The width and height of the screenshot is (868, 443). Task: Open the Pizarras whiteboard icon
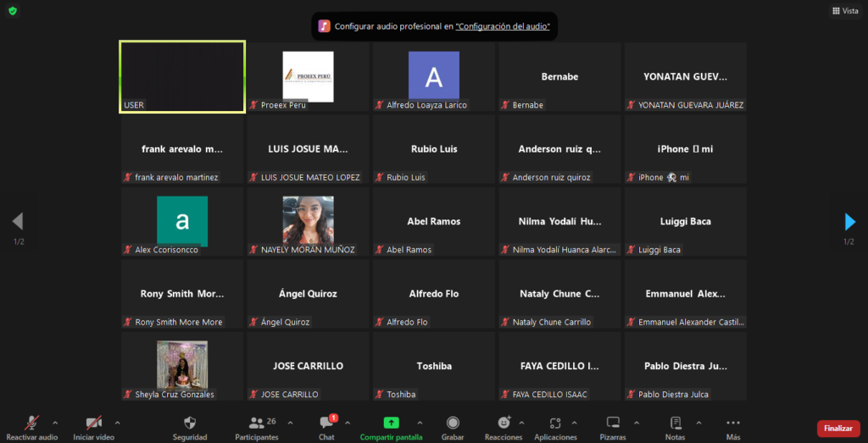pyautogui.click(x=613, y=423)
